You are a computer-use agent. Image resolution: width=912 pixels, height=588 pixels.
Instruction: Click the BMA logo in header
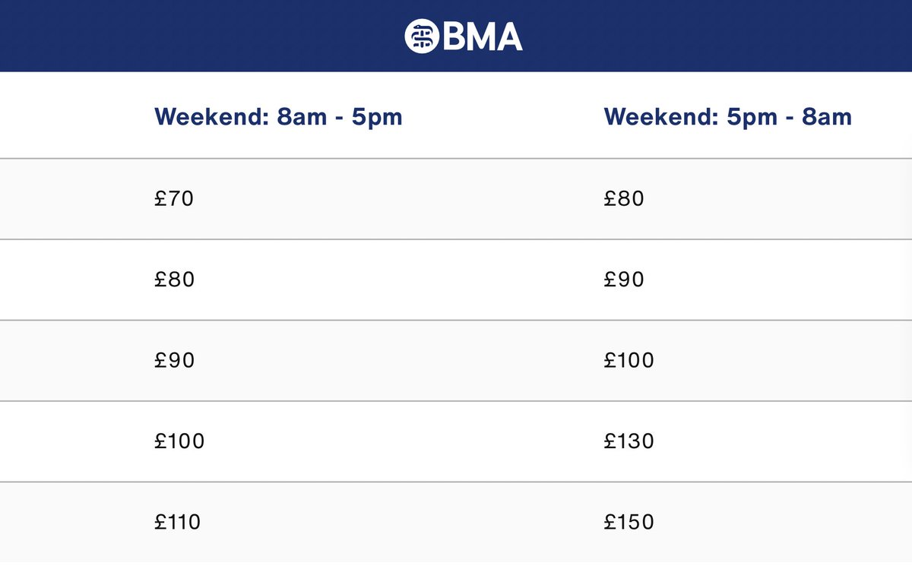pos(464,36)
